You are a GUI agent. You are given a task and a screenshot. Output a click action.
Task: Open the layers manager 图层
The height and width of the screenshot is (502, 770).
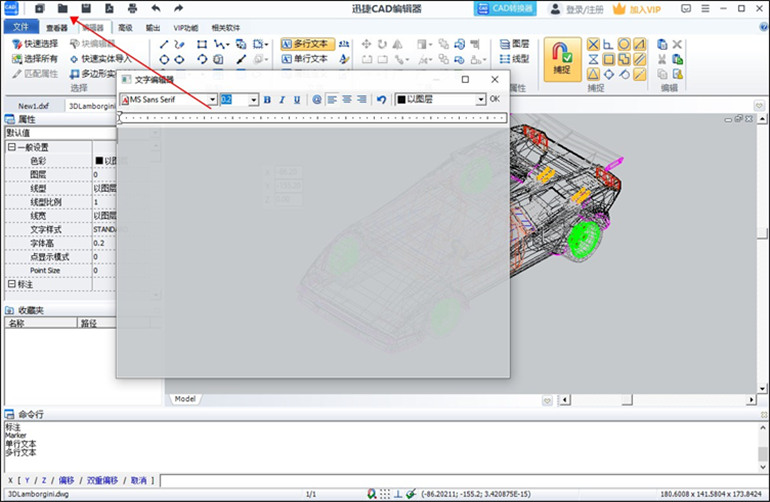click(514, 44)
